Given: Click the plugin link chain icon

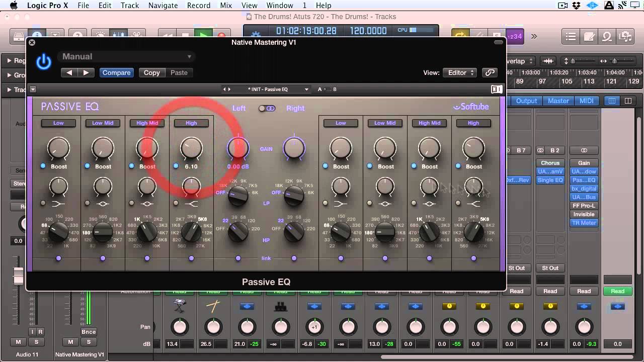Looking at the screenshot, I should [x=490, y=73].
